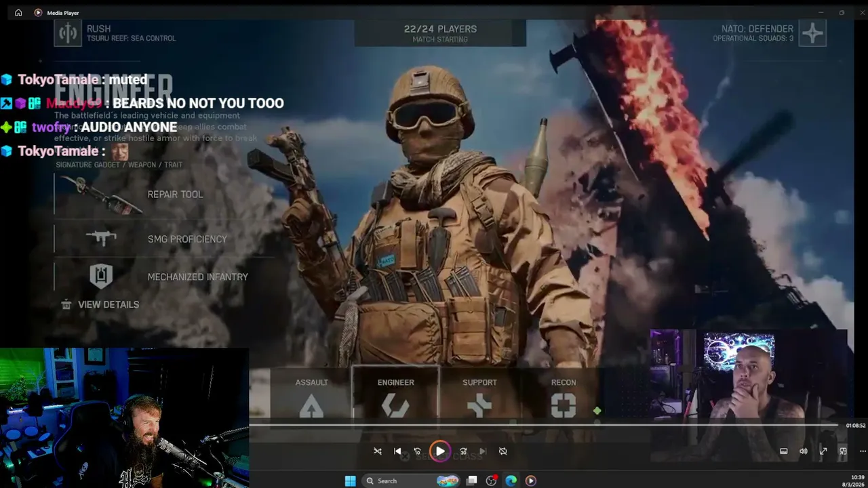Click the Media Player taskbar icon

[x=531, y=481]
